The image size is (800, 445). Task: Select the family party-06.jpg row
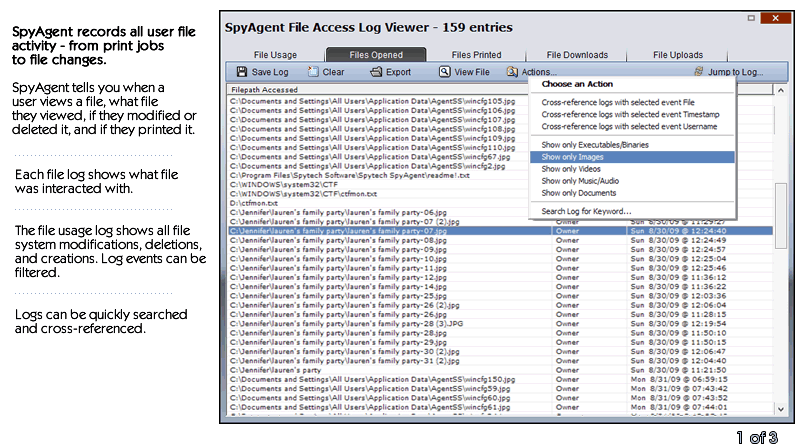379,212
